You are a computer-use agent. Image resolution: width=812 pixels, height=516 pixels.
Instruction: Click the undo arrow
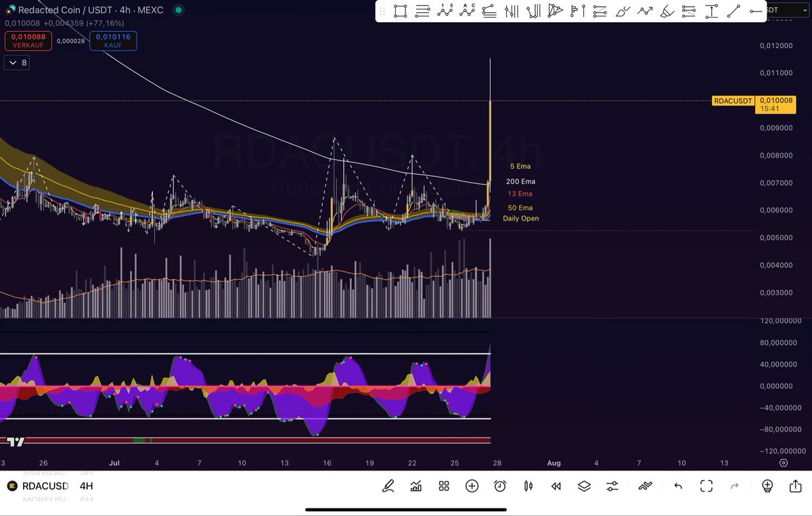[x=677, y=486]
